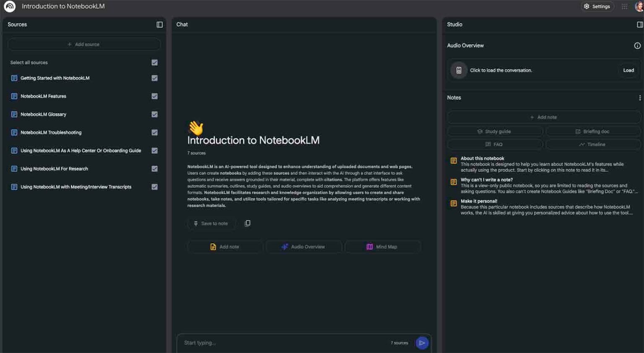Uncheck the Help Center Or Onboarding Guide source
This screenshot has height=353, width=644.
(155, 151)
